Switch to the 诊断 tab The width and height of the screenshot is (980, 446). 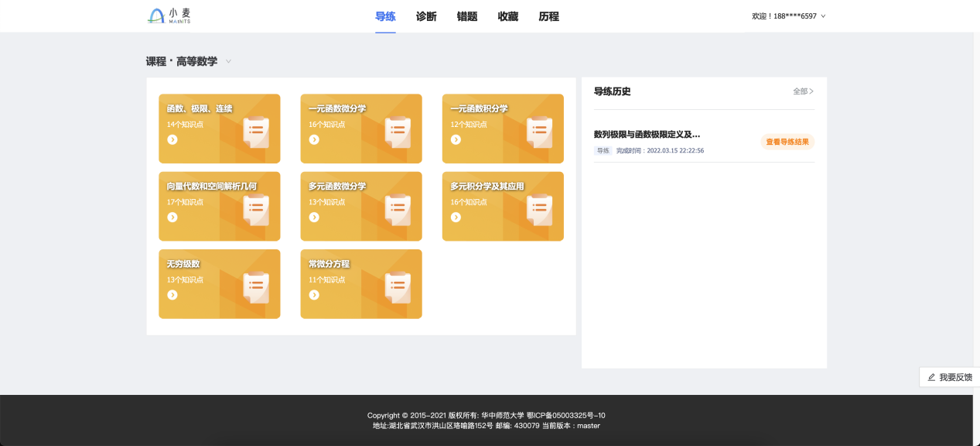[426, 16]
